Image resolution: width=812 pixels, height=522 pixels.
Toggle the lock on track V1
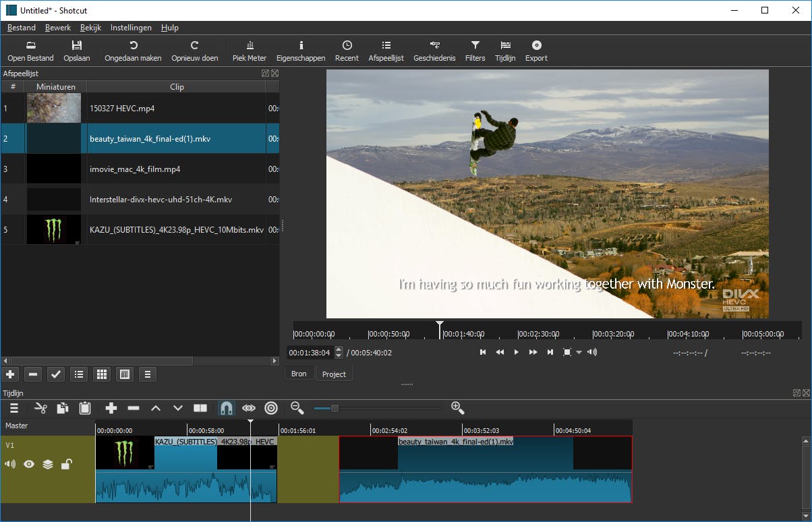[x=66, y=464]
